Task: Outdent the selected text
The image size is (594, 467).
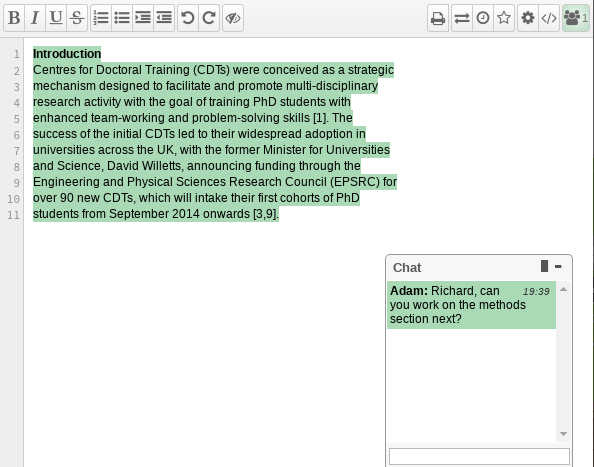Action: (164, 18)
